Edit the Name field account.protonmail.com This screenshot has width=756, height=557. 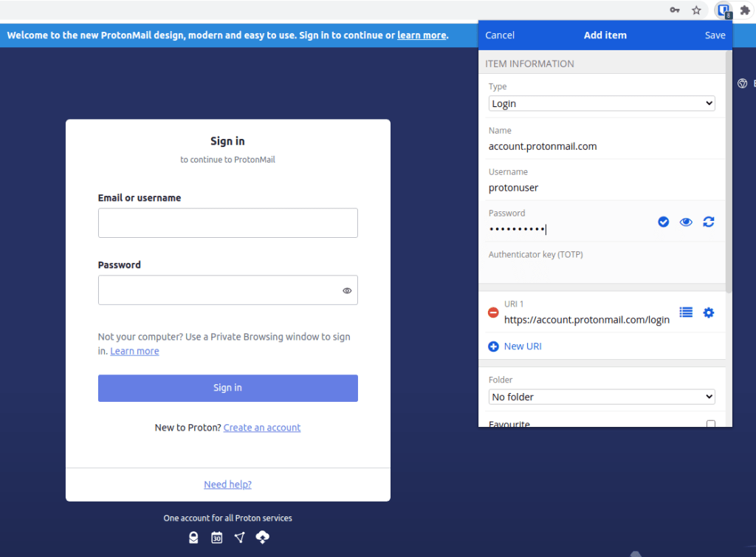pos(601,146)
